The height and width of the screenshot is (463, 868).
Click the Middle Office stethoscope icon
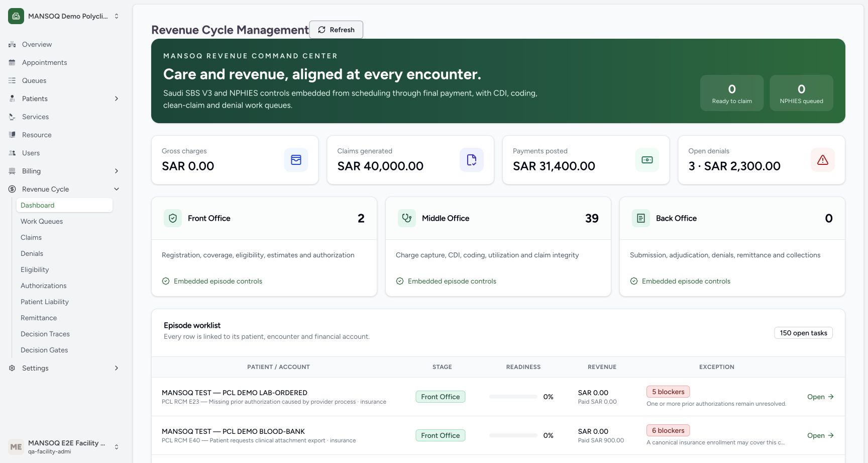click(407, 218)
